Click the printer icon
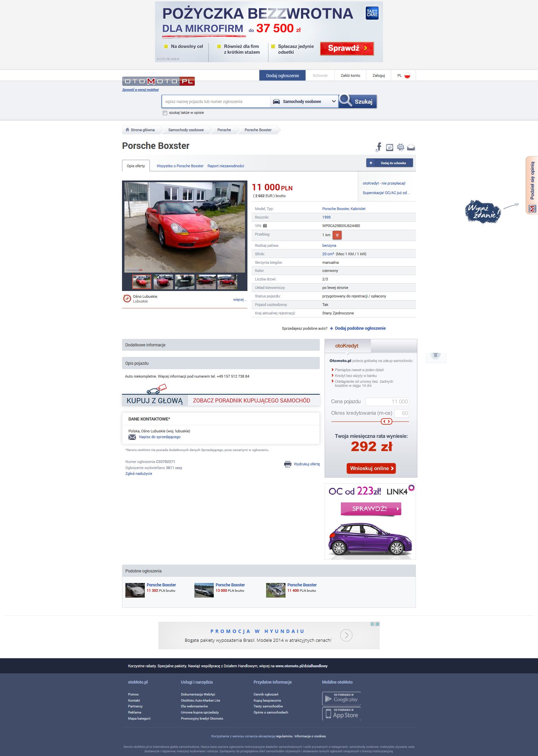 click(x=288, y=464)
